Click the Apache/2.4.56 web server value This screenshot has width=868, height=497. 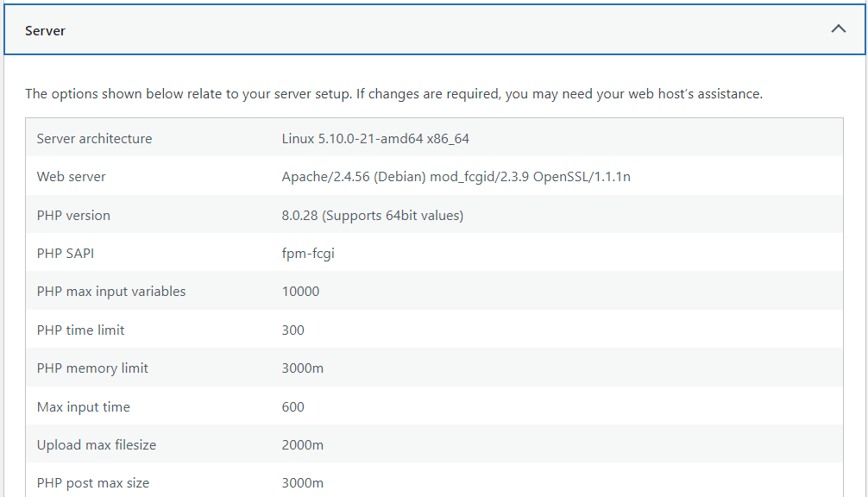tap(456, 177)
